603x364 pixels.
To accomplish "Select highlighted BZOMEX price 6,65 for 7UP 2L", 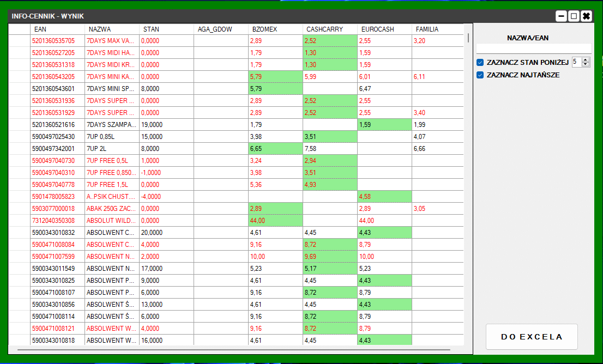I will 276,148.
